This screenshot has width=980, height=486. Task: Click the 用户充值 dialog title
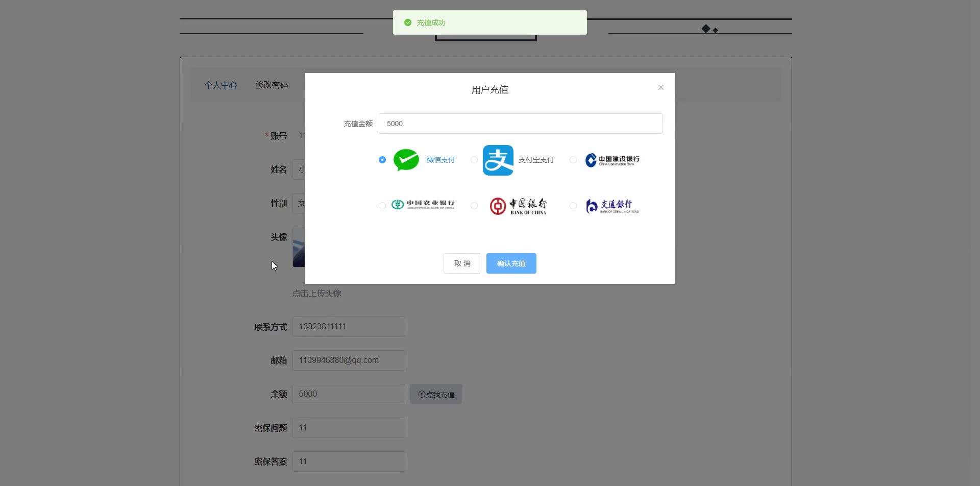tap(490, 90)
